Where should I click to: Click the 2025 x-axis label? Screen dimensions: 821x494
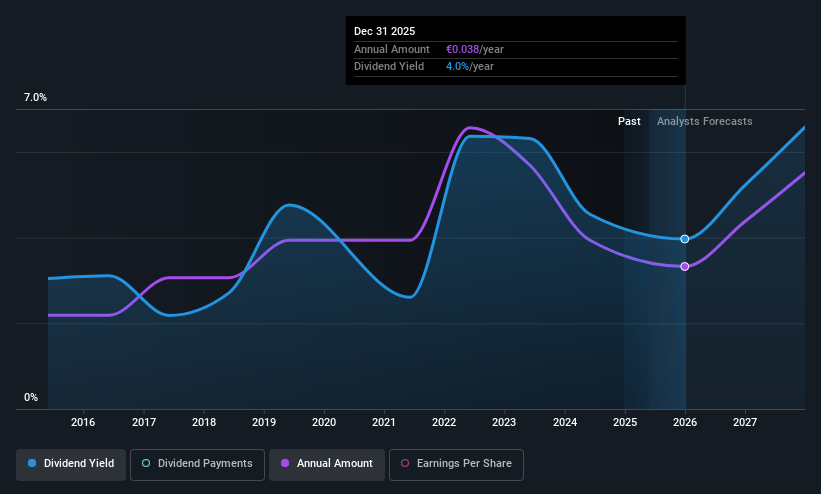[x=625, y=422]
